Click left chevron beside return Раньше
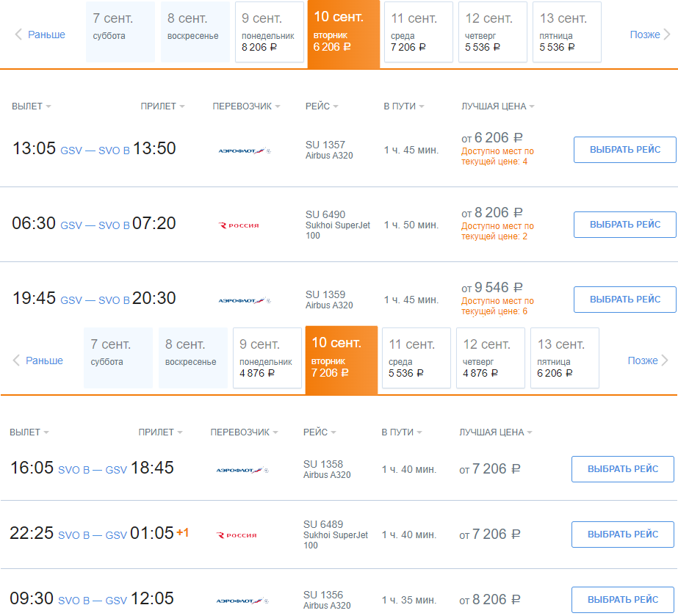 16,360
